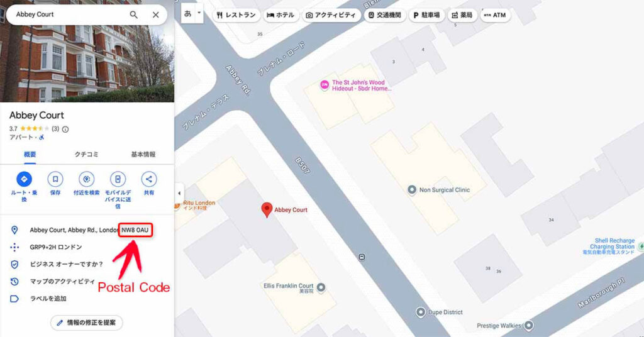This screenshot has height=337, width=644.
Task: Click the Directions (ルート・乗換) icon
Action: tap(25, 179)
